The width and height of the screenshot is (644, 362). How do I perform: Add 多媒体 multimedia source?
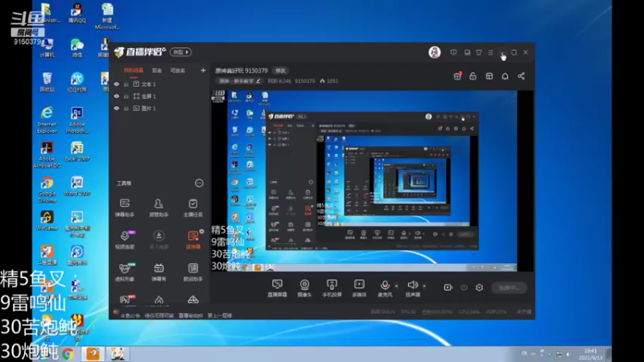[x=359, y=288]
